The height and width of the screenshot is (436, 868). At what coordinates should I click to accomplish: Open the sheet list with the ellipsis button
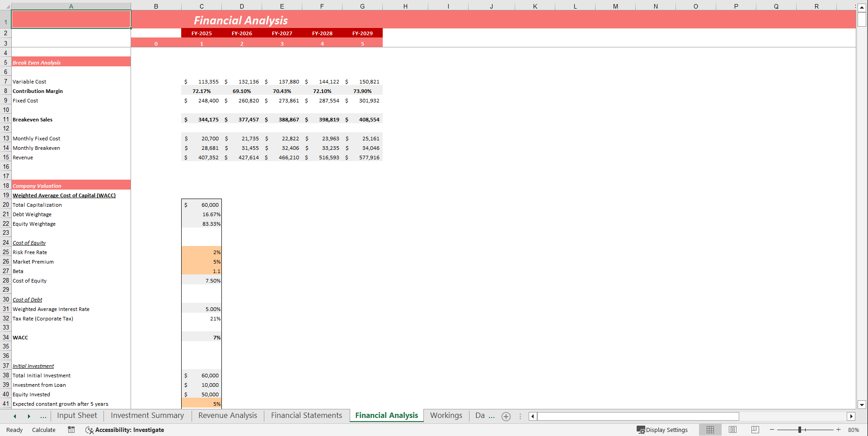(43, 416)
